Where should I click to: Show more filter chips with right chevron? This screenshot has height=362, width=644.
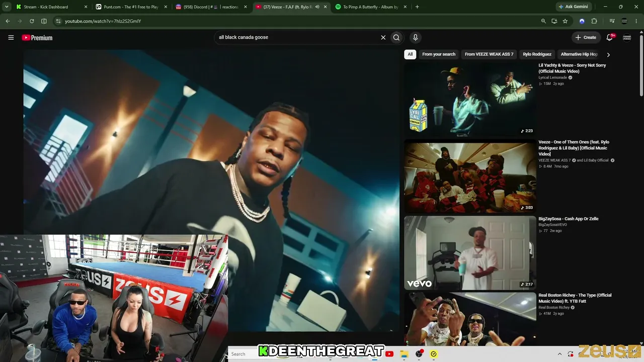608,54
